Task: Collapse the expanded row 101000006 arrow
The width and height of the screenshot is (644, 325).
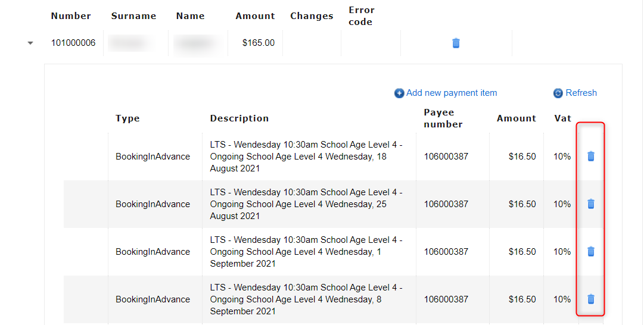Action: (x=30, y=43)
